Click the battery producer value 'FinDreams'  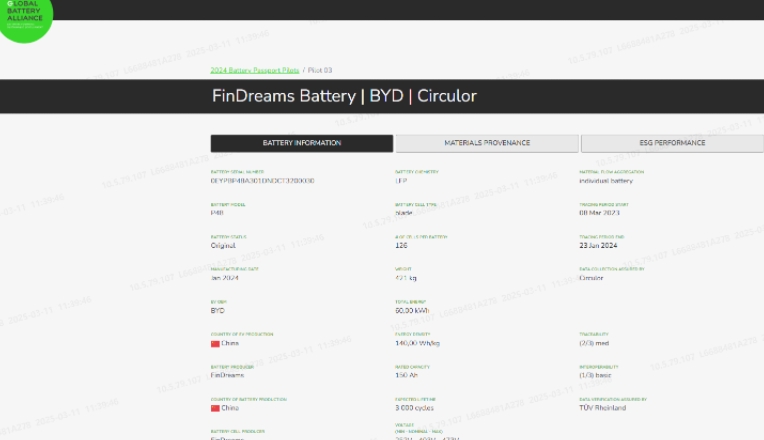click(227, 375)
